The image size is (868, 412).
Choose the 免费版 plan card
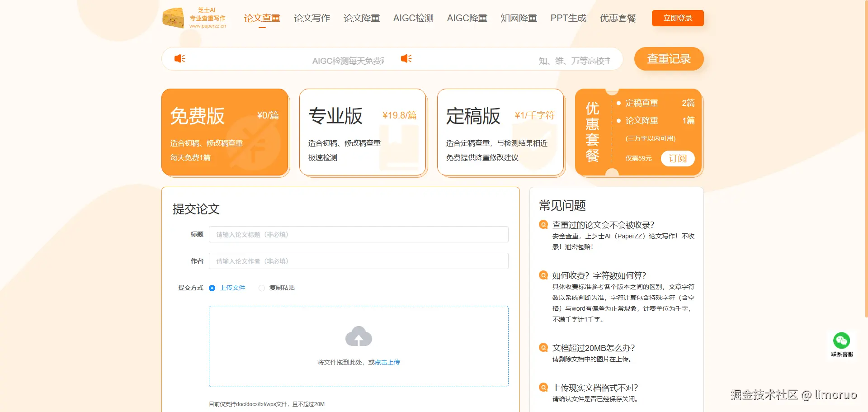(x=225, y=132)
